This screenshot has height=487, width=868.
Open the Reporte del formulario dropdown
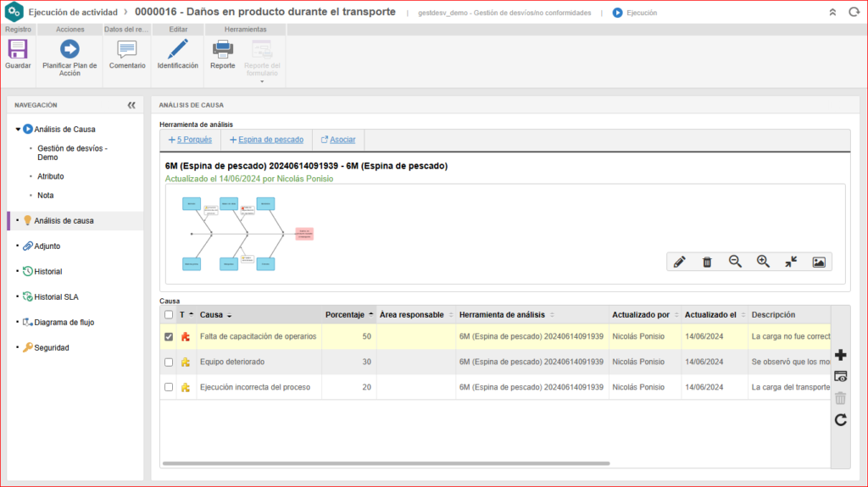[x=262, y=80]
